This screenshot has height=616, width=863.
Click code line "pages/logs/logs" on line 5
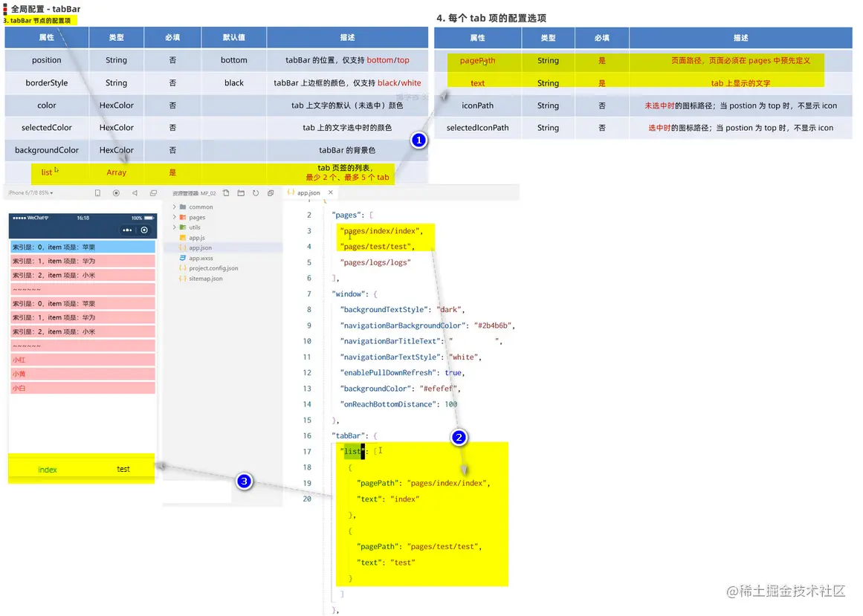point(375,262)
